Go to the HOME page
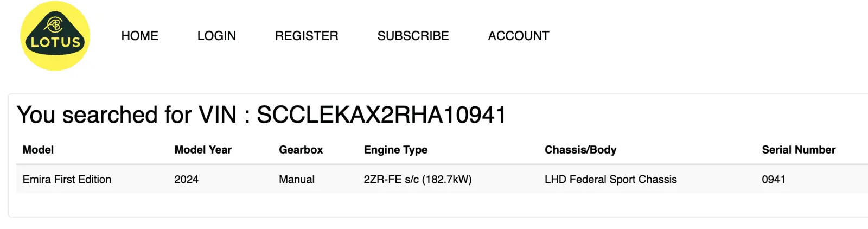The width and height of the screenshot is (868, 229). tap(139, 36)
